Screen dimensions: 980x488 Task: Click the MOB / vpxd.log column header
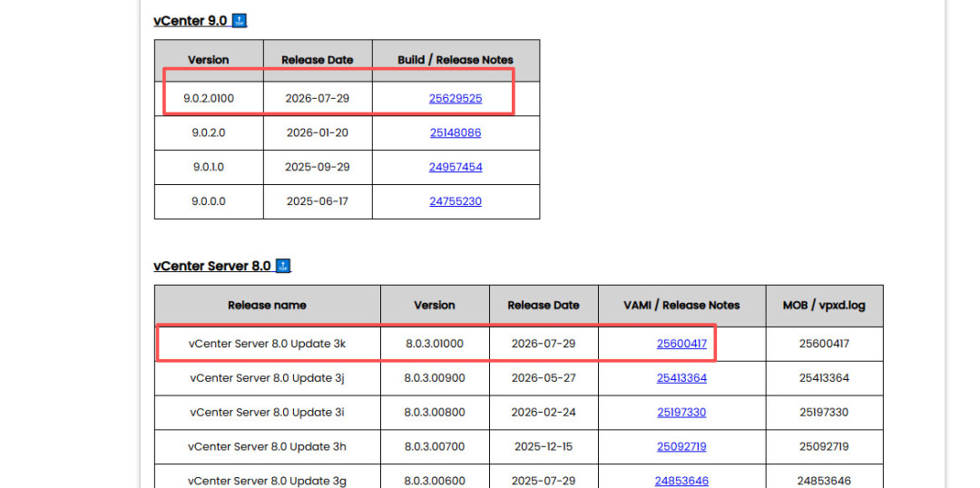824,306
